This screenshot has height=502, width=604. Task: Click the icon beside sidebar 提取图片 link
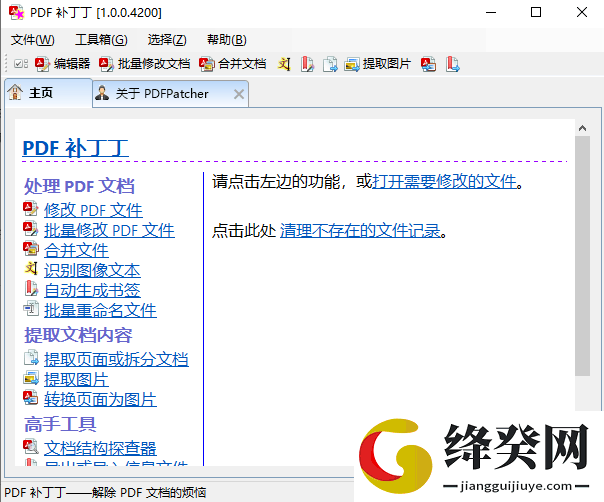click(31, 378)
